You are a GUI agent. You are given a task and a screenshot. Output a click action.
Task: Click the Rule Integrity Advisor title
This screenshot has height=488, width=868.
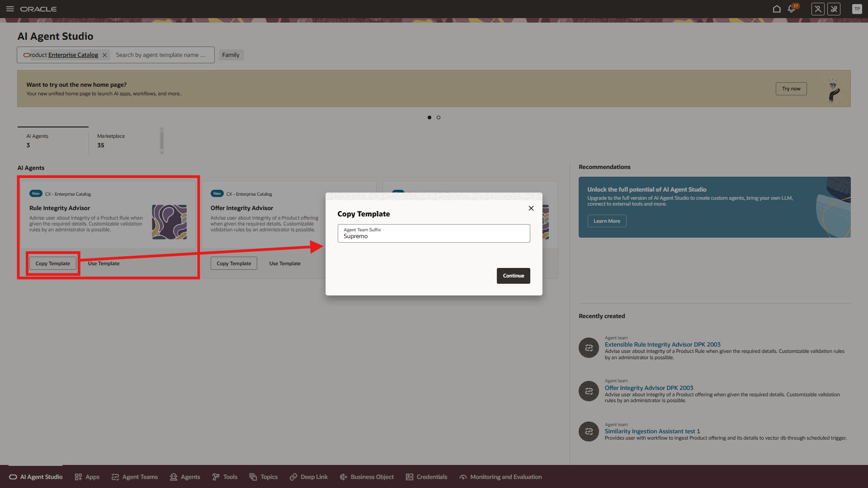coord(60,208)
